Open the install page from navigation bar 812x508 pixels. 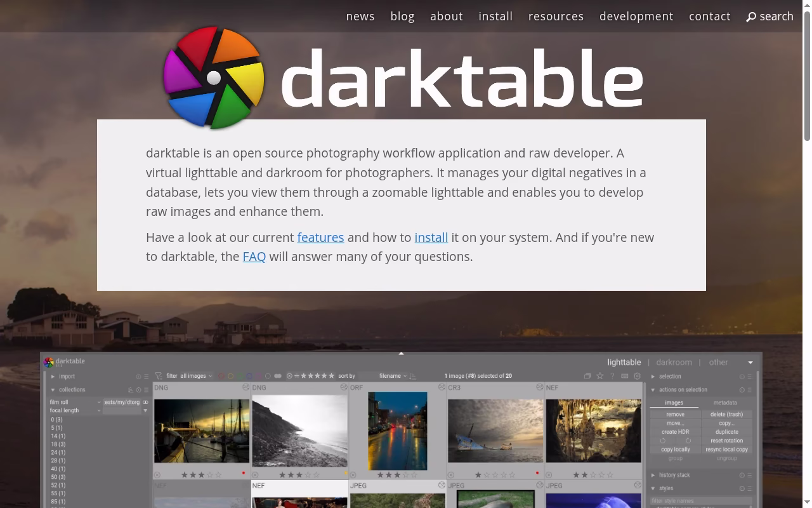pos(495,17)
